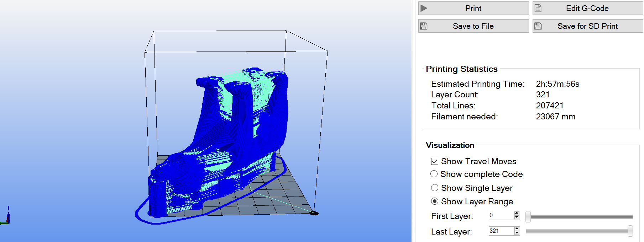The height and width of the screenshot is (242, 644).
Task: Click the document icon on Edit G-Code
Action: coord(538,8)
